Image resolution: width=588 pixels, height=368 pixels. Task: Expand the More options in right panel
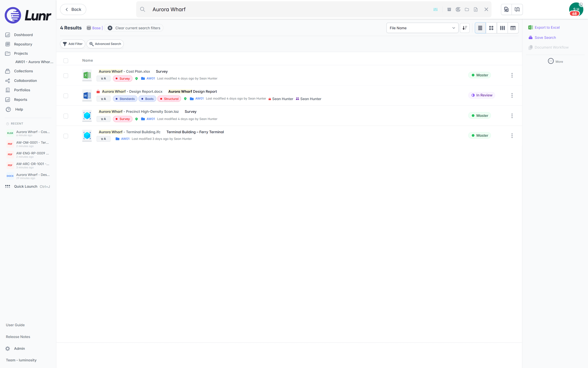click(x=555, y=61)
